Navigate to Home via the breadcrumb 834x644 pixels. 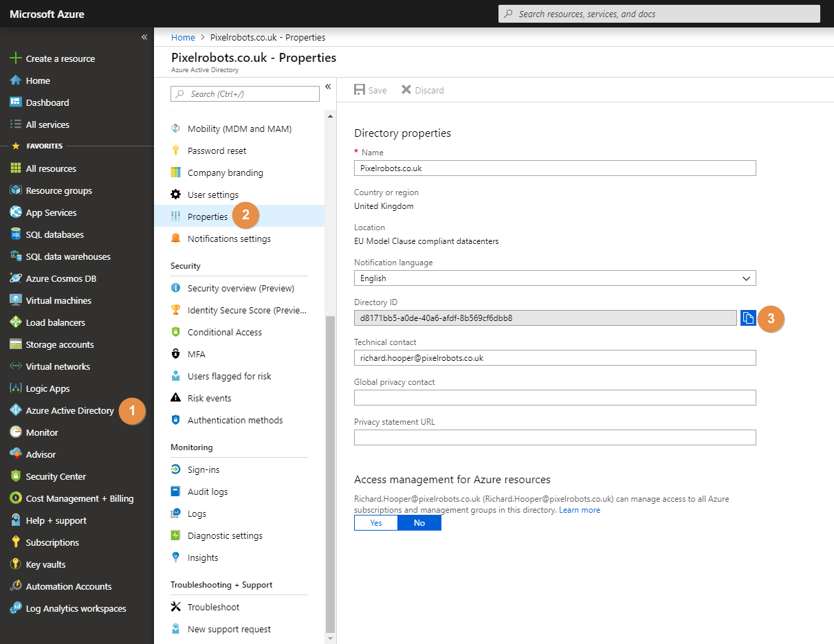click(183, 37)
